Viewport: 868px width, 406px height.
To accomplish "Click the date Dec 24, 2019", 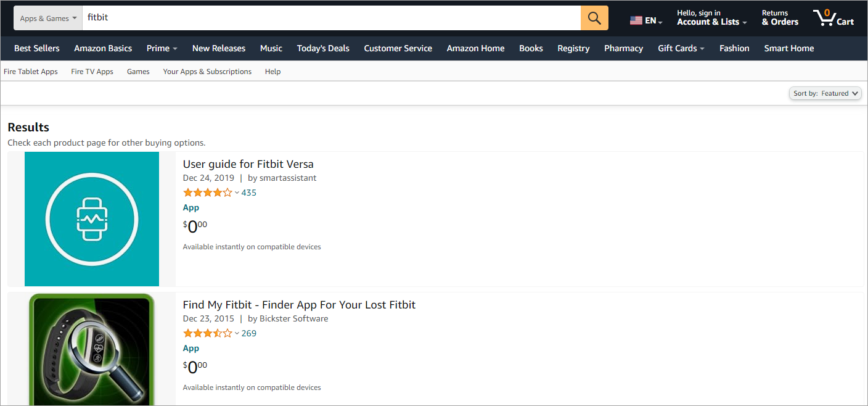I will 209,178.
